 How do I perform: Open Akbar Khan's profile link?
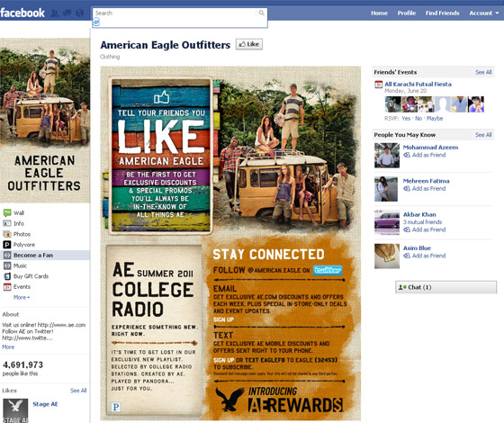tap(419, 214)
